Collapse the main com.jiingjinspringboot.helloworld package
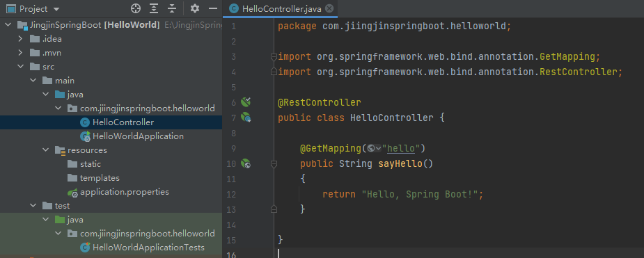Image resolution: width=644 pixels, height=258 pixels. click(x=58, y=108)
